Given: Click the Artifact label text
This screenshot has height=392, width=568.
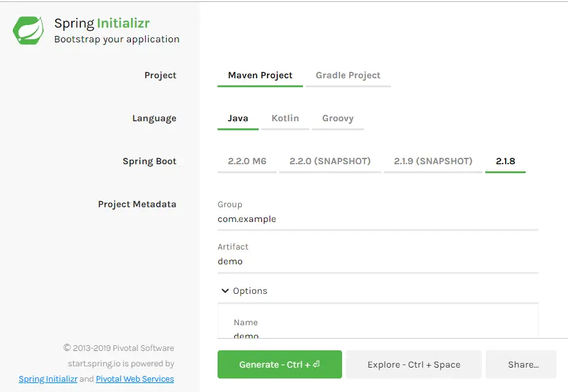Looking at the screenshot, I should point(233,247).
